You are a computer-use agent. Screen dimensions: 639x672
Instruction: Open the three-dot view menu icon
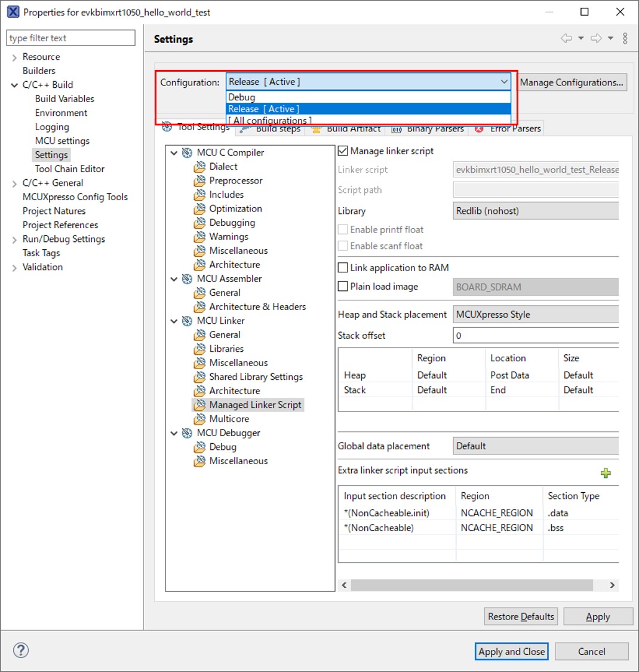[x=625, y=39]
